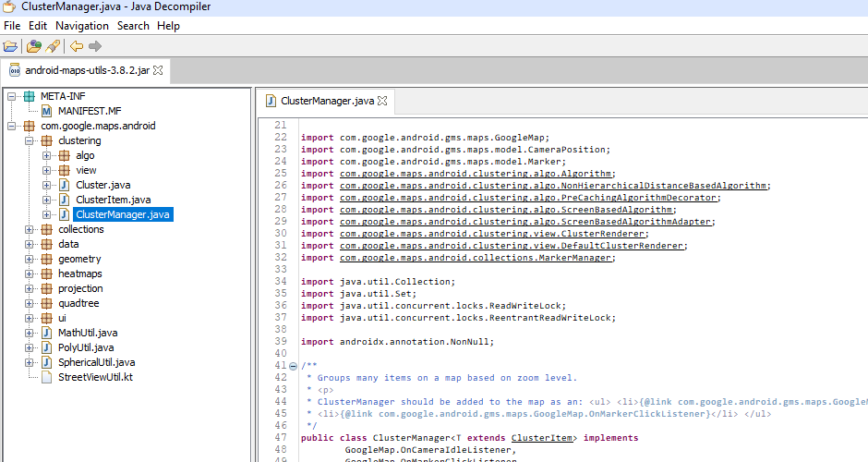Select the MANIFEST.MF tree item
The width and height of the screenshot is (868, 462).
[90, 112]
